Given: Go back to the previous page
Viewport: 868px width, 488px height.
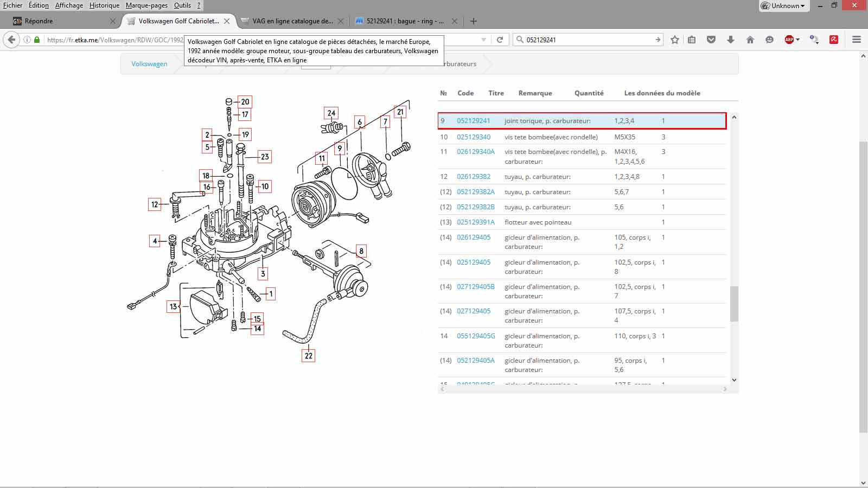Looking at the screenshot, I should pos(11,40).
